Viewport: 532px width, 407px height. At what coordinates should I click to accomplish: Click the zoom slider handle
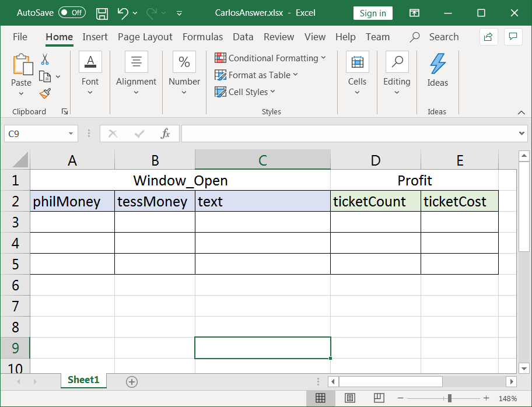pyautogui.click(x=450, y=398)
